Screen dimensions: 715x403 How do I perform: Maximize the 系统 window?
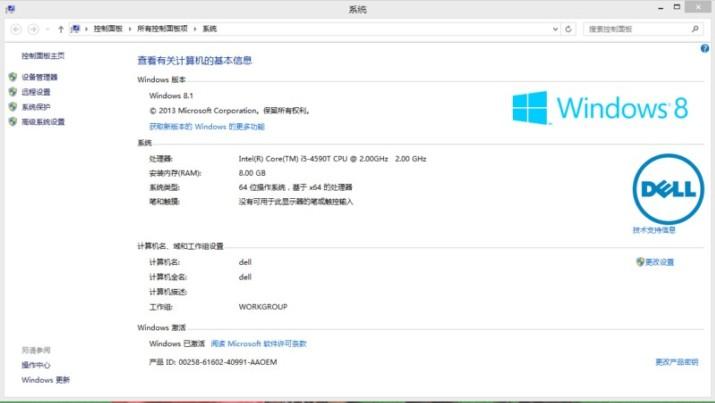[677, 7]
